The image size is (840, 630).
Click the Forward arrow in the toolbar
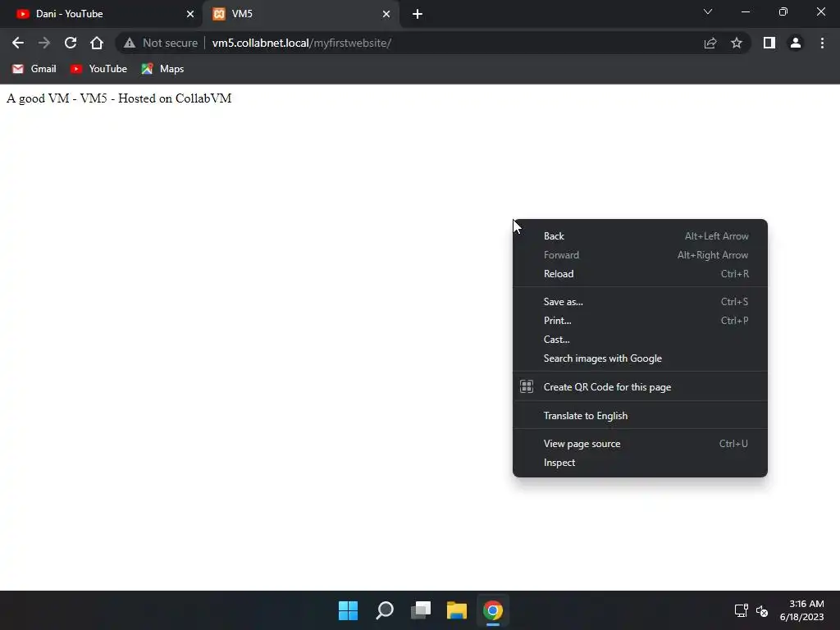pyautogui.click(x=44, y=43)
